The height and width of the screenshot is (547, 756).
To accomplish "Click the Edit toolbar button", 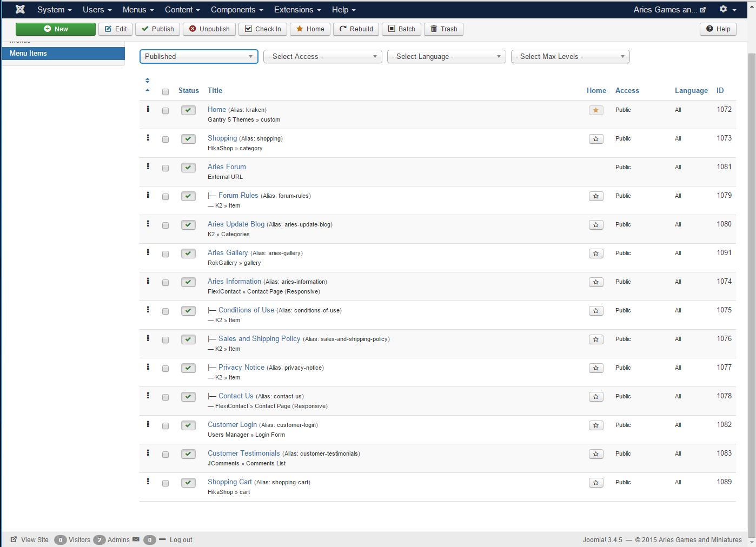I will 116,29.
